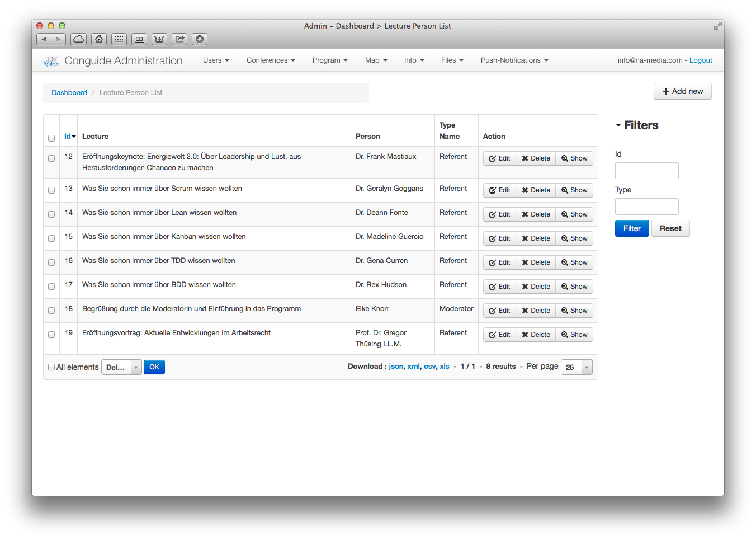
Task: Download the list as xls
Action: (x=445, y=367)
